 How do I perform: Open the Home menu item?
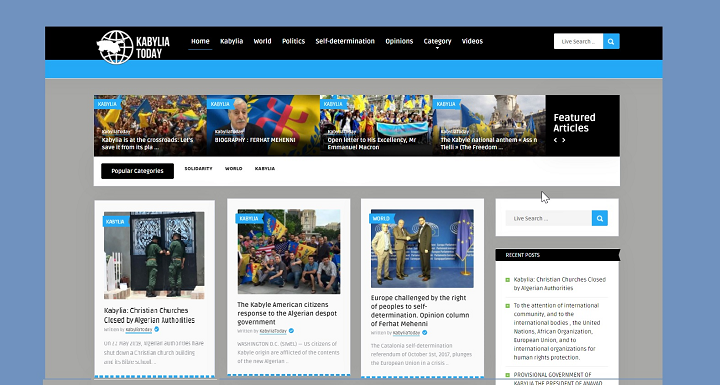click(200, 41)
